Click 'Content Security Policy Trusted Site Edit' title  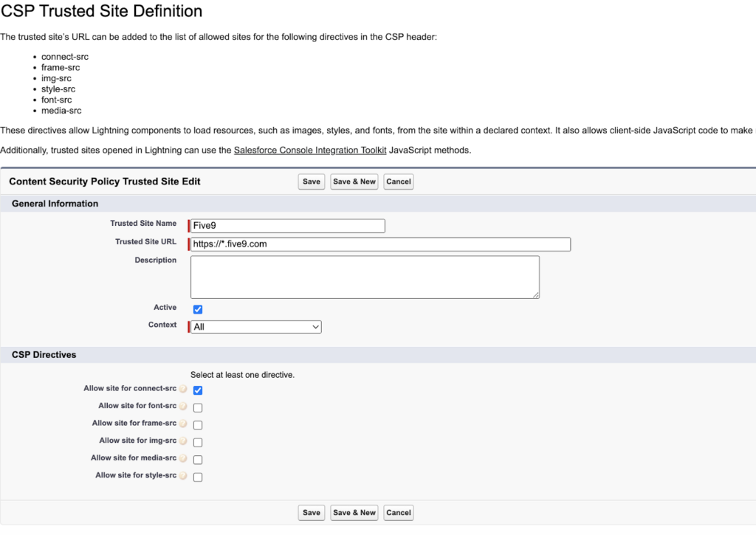[x=105, y=182]
